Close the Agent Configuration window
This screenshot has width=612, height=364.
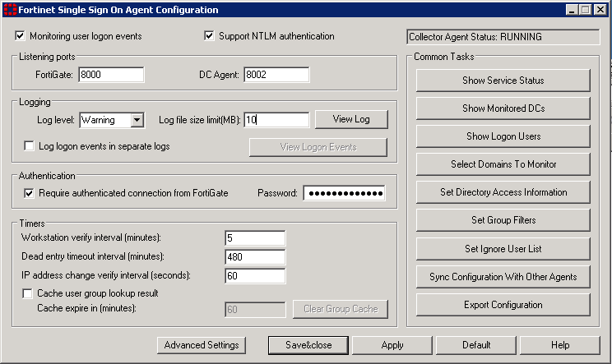[600, 10]
